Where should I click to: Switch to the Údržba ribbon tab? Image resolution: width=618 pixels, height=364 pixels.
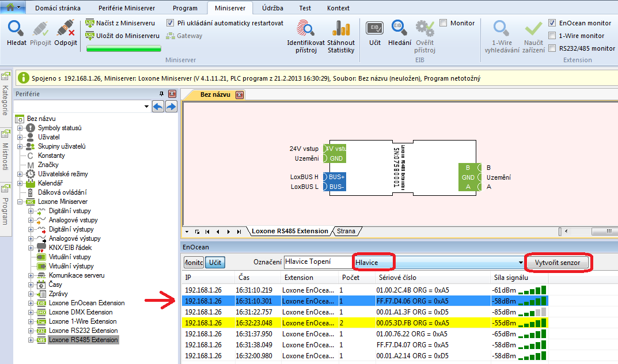[272, 9]
